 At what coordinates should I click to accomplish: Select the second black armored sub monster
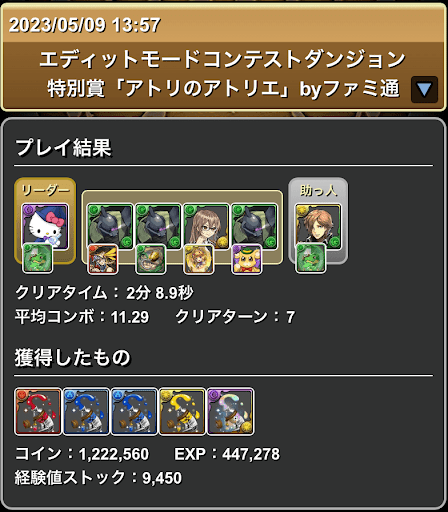pos(158,227)
